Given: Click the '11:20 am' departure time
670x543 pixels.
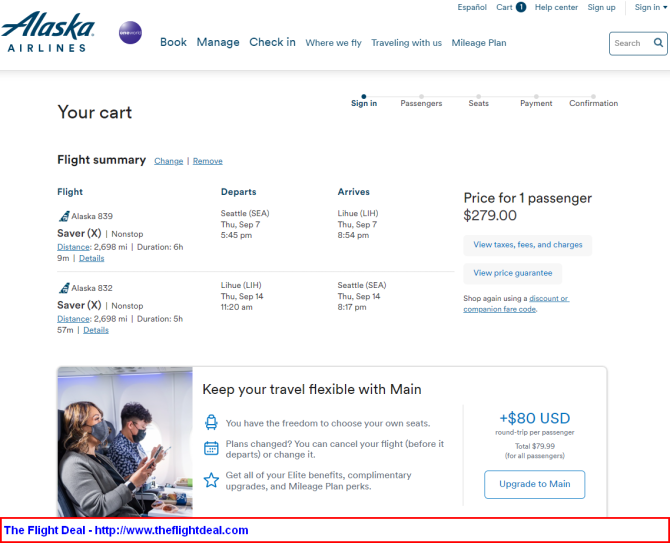Looking at the screenshot, I should pos(237,307).
